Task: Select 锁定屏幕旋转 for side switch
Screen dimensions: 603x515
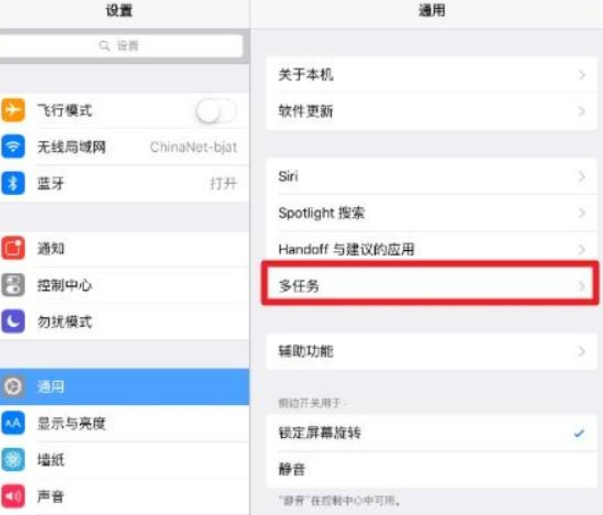Action: pos(431,433)
